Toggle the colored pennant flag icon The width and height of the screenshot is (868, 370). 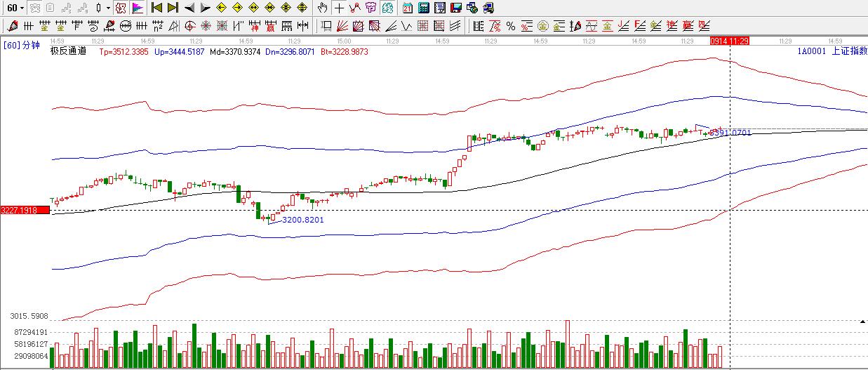click(x=138, y=8)
